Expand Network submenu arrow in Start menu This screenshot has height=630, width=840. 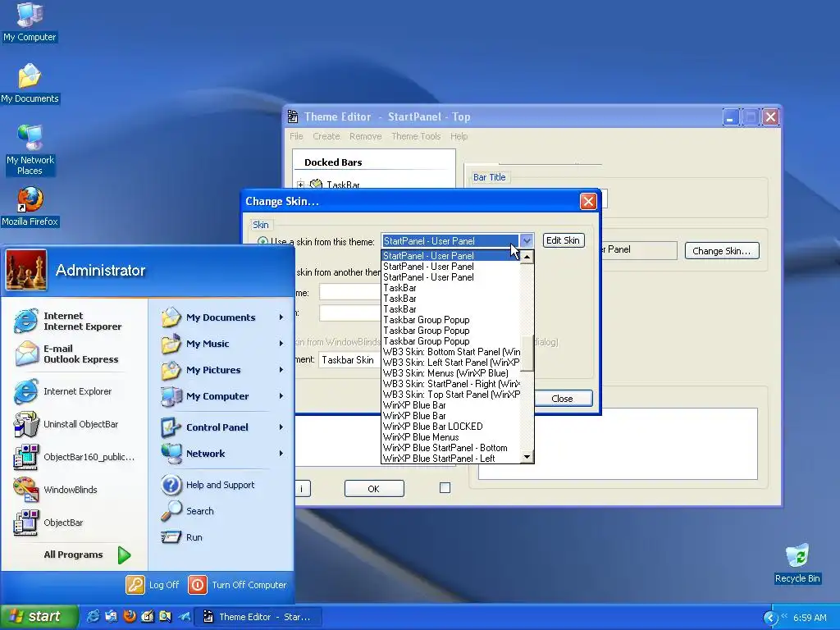point(281,453)
